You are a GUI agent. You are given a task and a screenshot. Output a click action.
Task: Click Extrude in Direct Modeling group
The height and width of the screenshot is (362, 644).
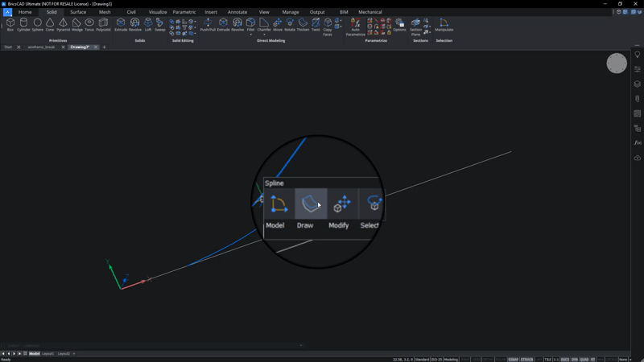223,24
